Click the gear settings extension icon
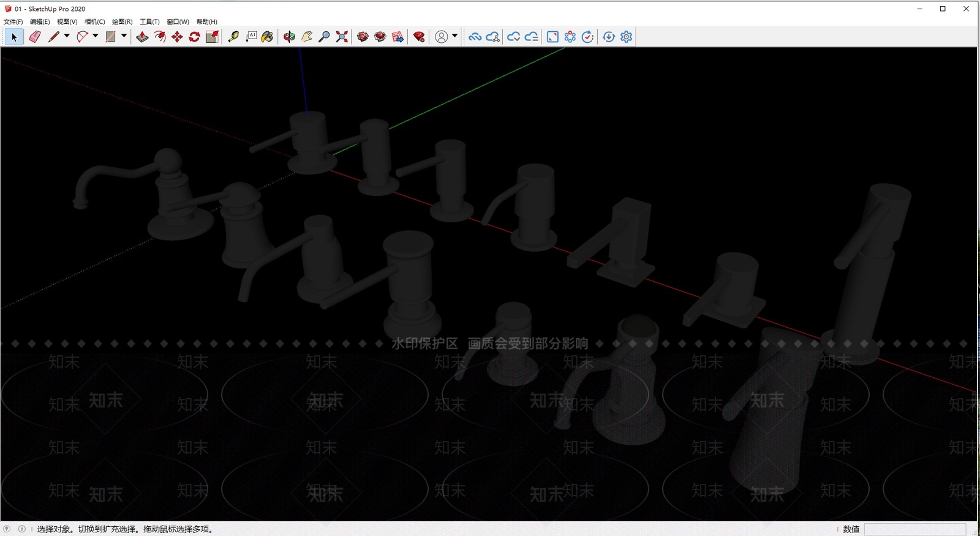The height and width of the screenshot is (536, 980). [x=626, y=37]
